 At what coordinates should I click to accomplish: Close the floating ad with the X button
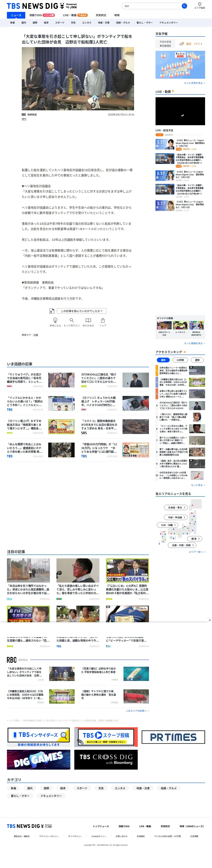click(209, 620)
